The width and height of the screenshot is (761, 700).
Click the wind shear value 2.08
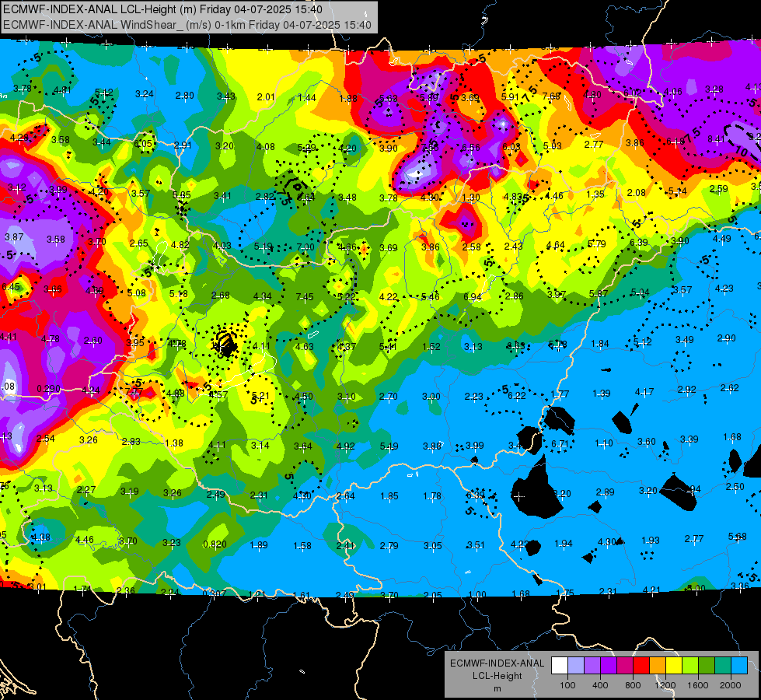[x=637, y=193]
